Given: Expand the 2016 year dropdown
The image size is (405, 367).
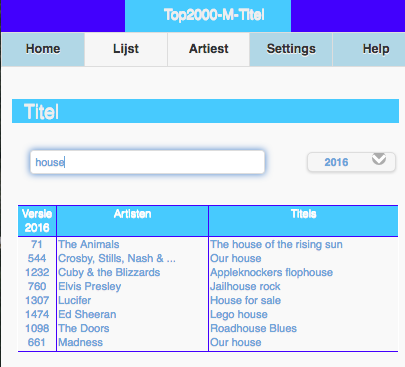Looking at the screenshot, I should point(351,162).
